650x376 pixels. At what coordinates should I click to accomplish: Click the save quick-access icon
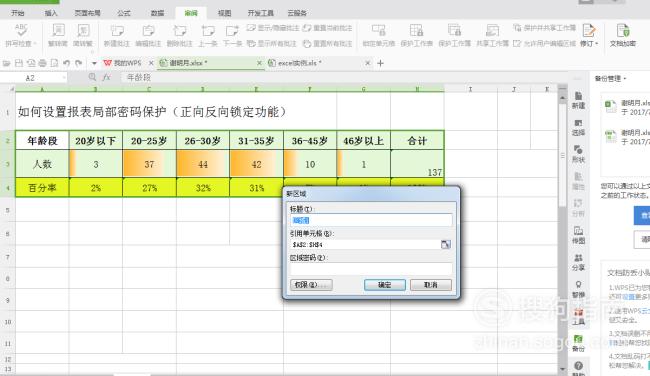tap(19, 63)
